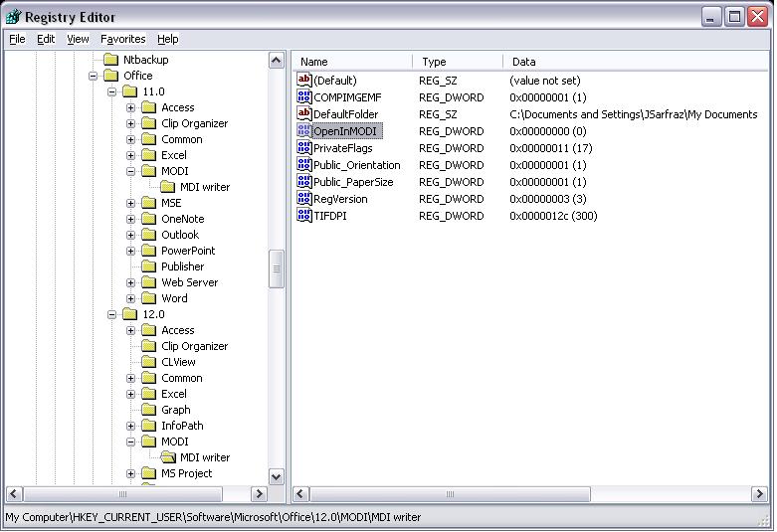The height and width of the screenshot is (532, 777).
Task: Expand the Word key
Action: [x=130, y=298]
